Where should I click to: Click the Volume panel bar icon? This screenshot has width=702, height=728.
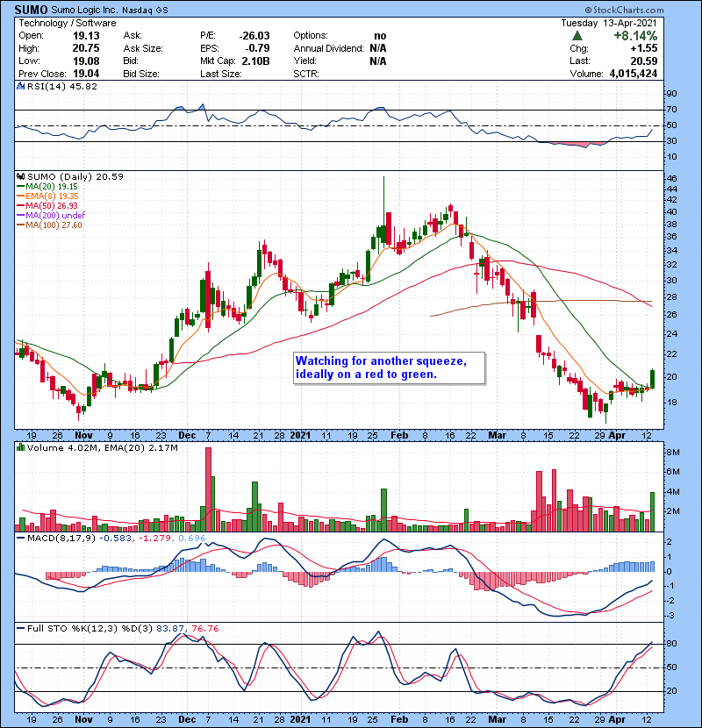20,448
